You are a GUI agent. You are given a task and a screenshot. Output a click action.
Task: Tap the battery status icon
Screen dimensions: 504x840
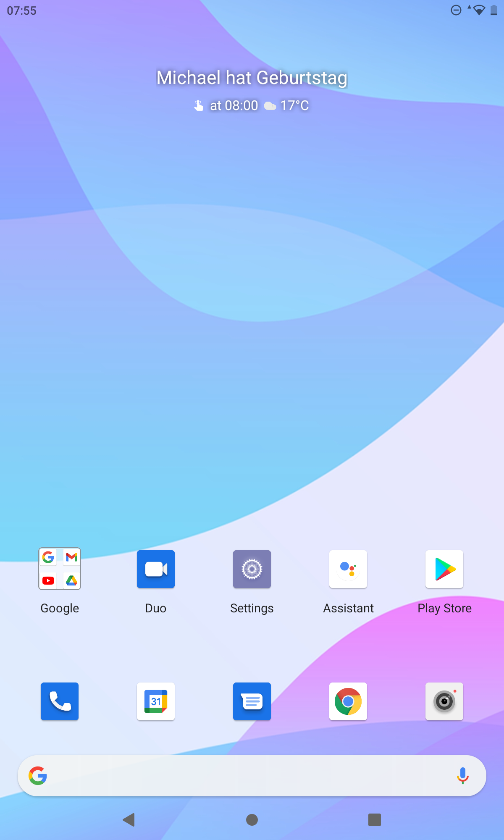(x=494, y=10)
